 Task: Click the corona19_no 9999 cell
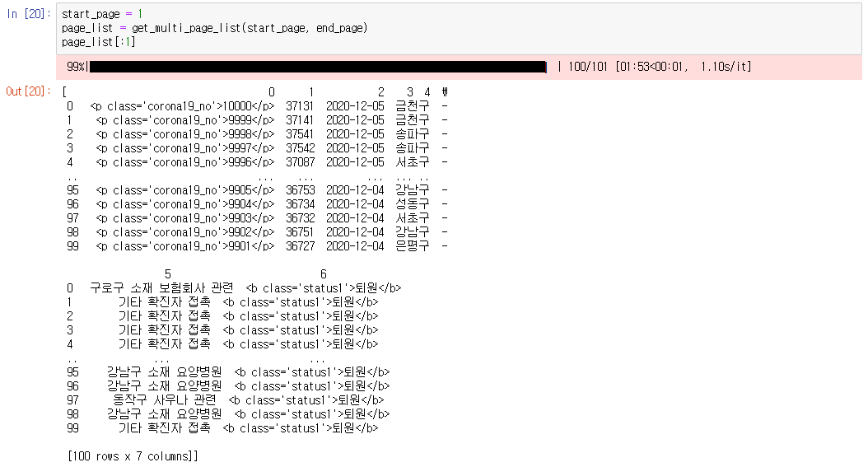pyautogui.click(x=185, y=120)
